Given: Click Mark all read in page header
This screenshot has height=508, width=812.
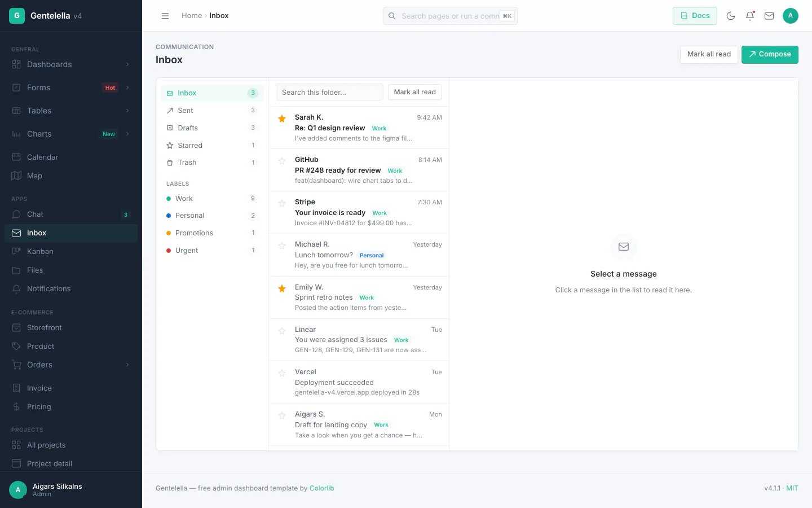Looking at the screenshot, I should pyautogui.click(x=709, y=54).
